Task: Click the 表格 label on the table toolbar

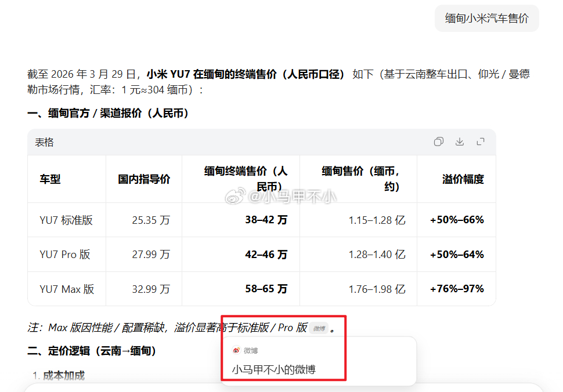Action: [x=45, y=141]
